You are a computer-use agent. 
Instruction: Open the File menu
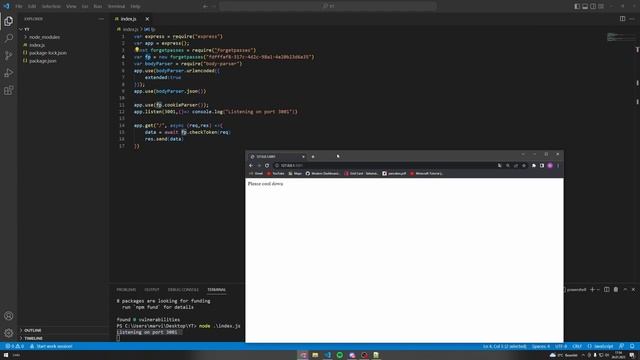click(x=19, y=6)
